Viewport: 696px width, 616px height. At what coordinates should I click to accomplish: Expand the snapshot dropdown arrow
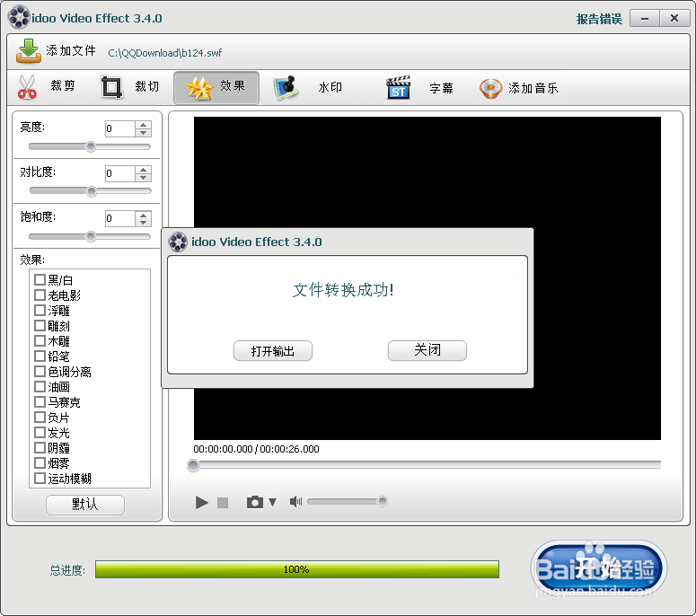coord(272,502)
